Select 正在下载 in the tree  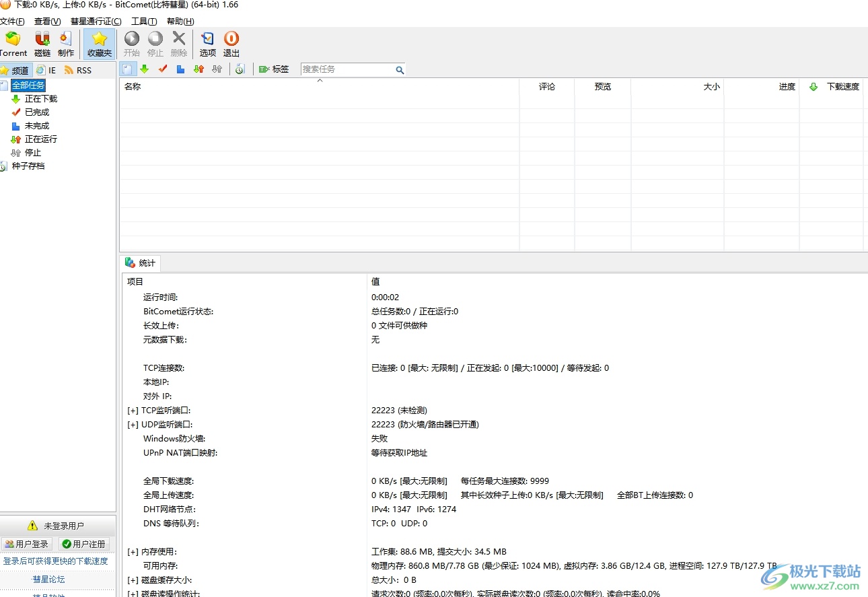coord(41,99)
